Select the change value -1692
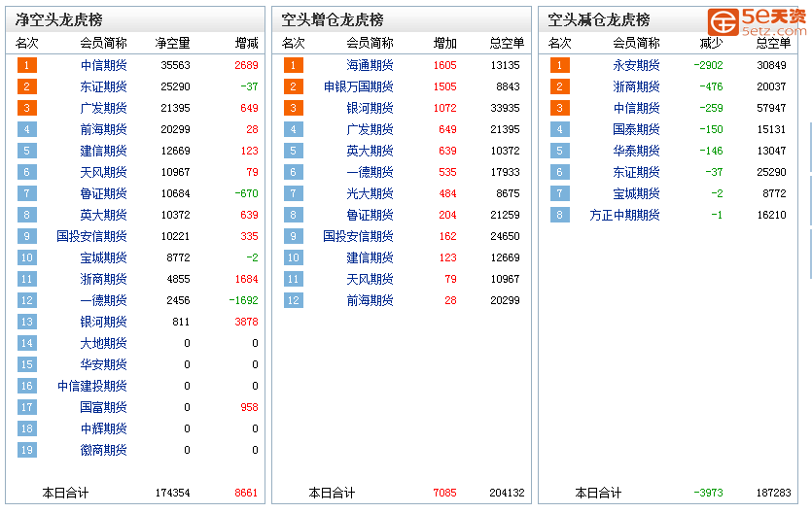 [x=243, y=300]
